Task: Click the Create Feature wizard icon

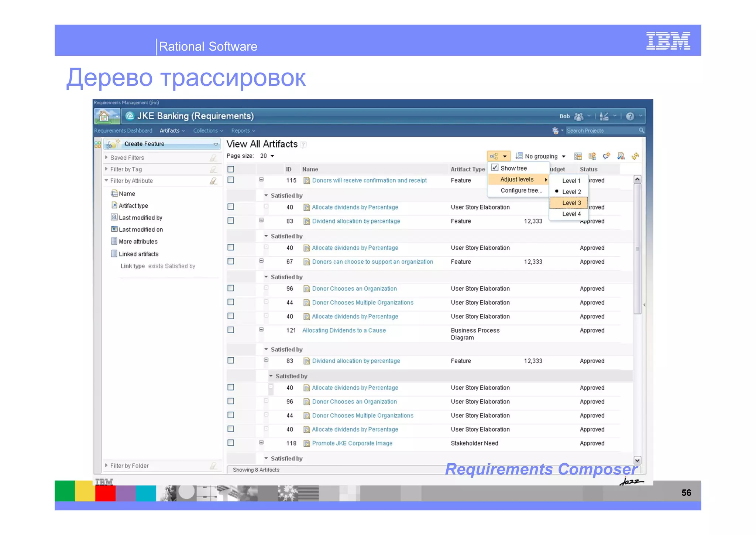Action: (113, 144)
